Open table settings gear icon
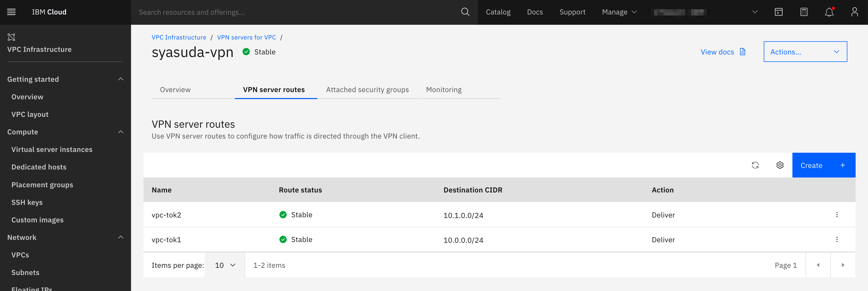Screen dimensions: 868x291 tap(780, 165)
